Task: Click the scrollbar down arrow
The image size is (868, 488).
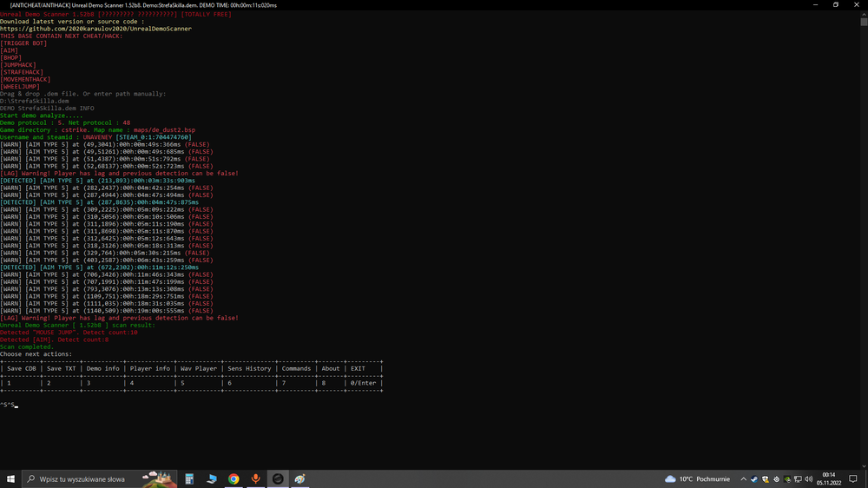Action: click(864, 466)
